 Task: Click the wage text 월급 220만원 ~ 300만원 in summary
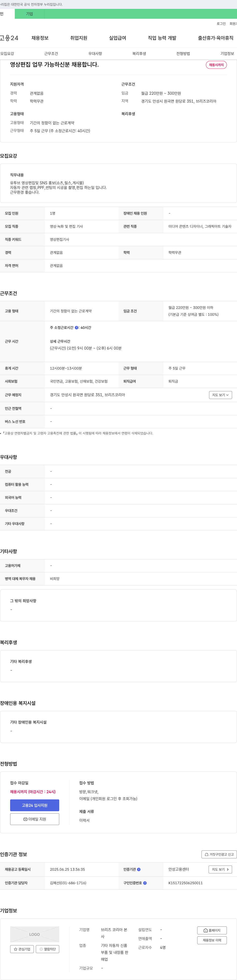coord(161,93)
